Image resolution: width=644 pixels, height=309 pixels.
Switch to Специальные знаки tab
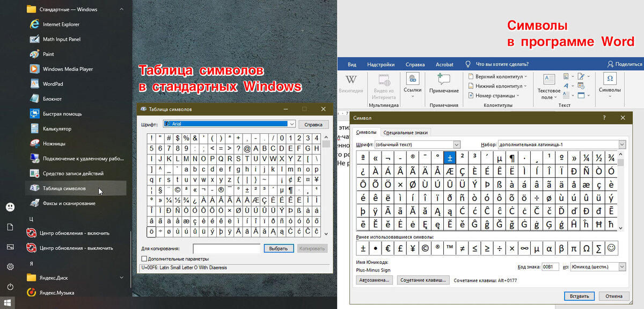[x=405, y=132]
